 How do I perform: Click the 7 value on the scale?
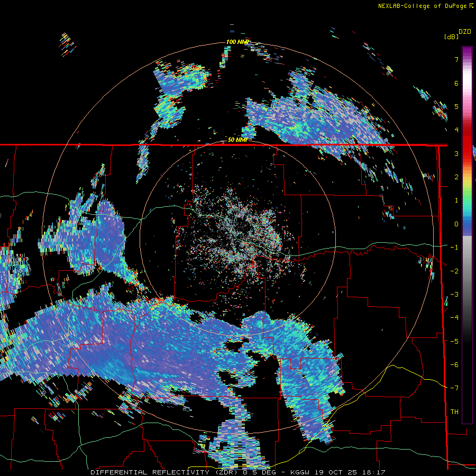pyautogui.click(x=456, y=59)
